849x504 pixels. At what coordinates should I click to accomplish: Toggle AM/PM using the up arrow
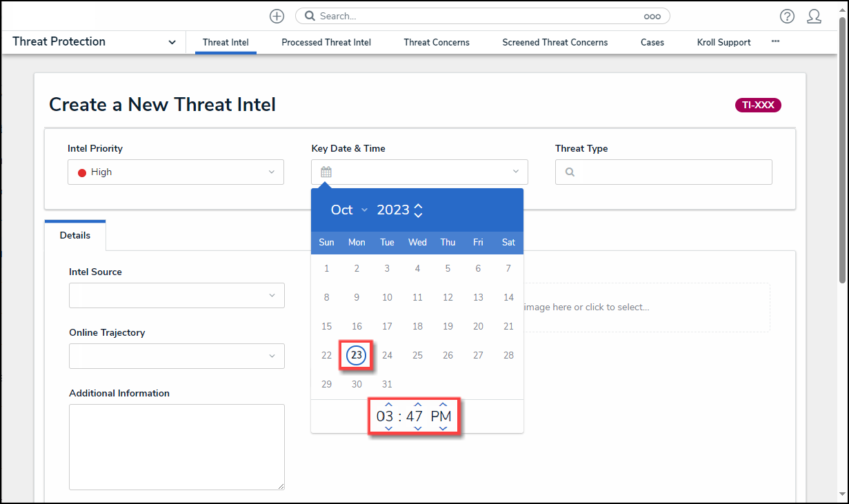point(443,405)
